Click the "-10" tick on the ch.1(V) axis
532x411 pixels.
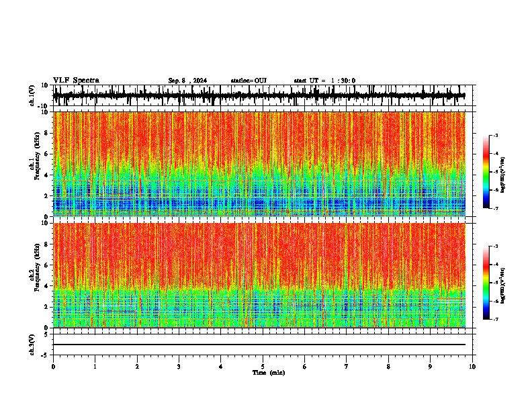(x=44, y=106)
